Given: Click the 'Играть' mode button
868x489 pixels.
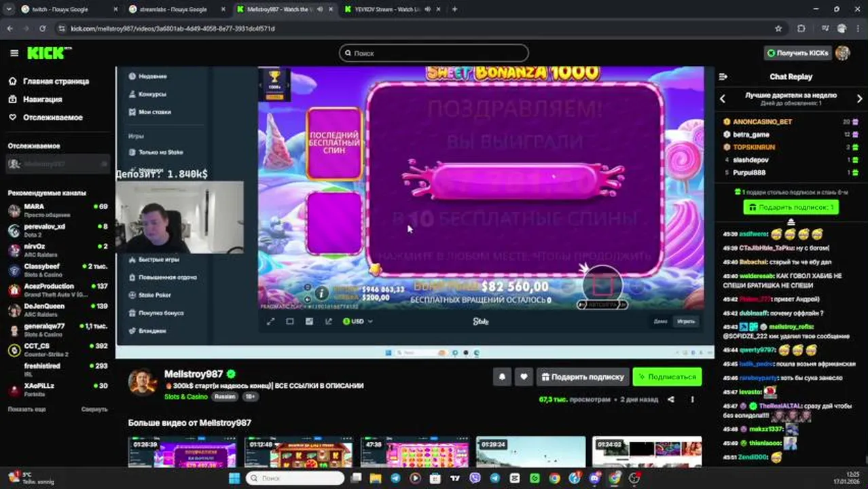Looking at the screenshot, I should point(686,321).
